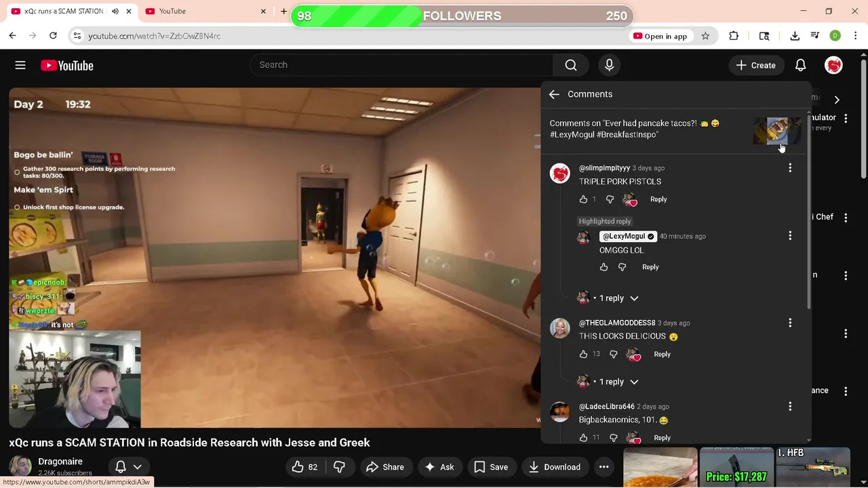Viewport: 868px width, 488px height.
Task: Open the Dragonaire channel avatar
Action: tap(20, 466)
